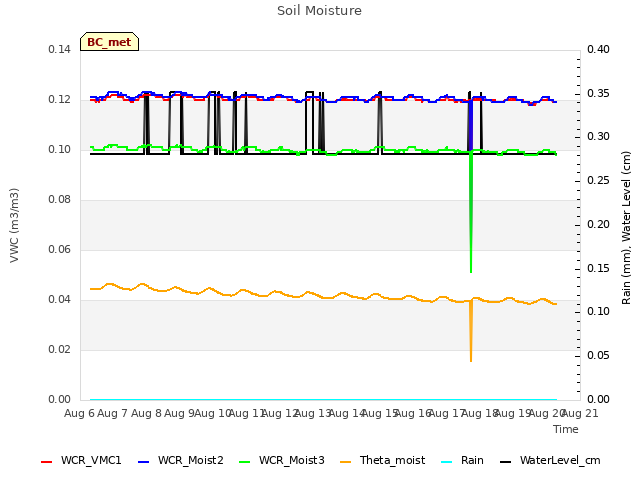Click the BC_met label box

[x=109, y=42]
